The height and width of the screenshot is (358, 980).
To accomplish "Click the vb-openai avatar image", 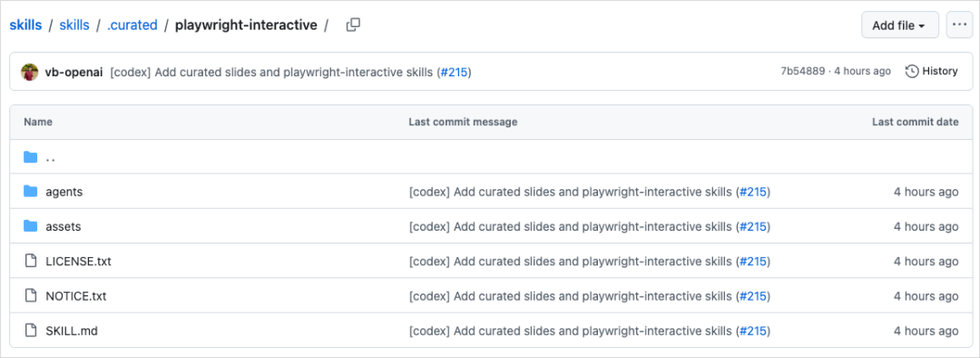I will [x=29, y=72].
